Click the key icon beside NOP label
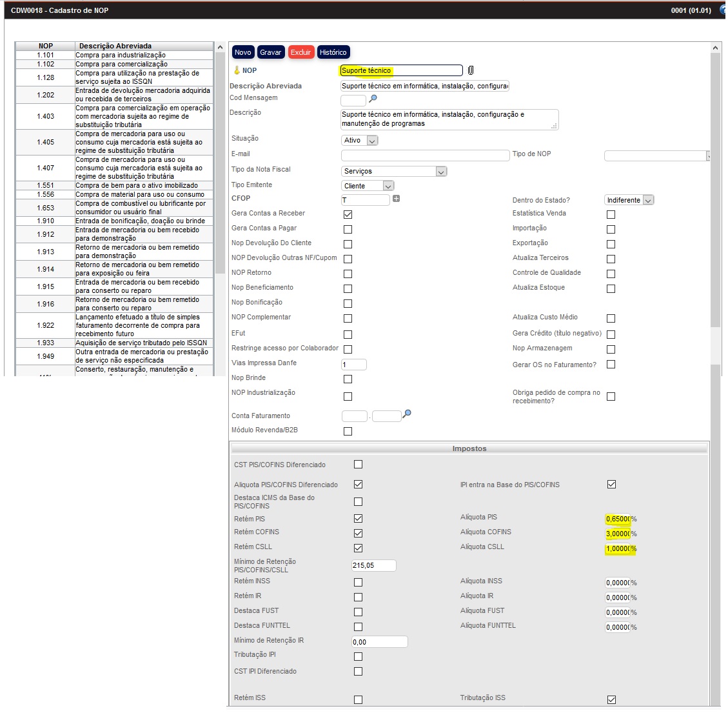 coord(237,70)
